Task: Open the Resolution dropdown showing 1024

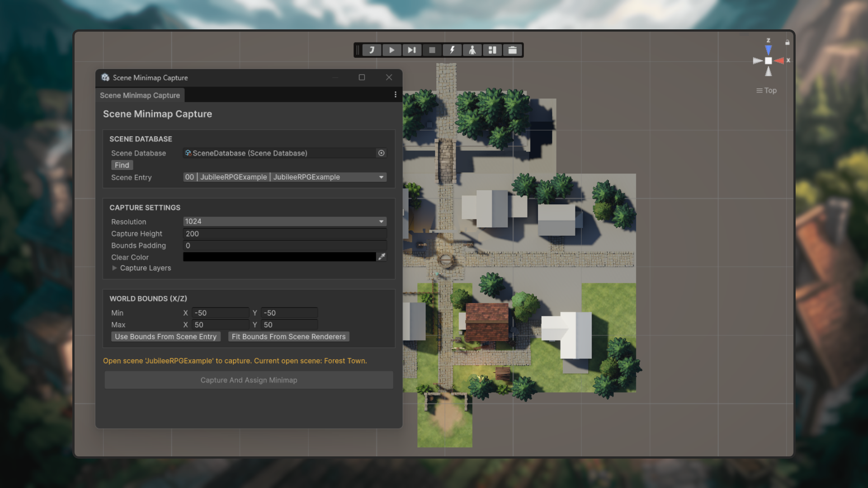Action: (x=285, y=221)
